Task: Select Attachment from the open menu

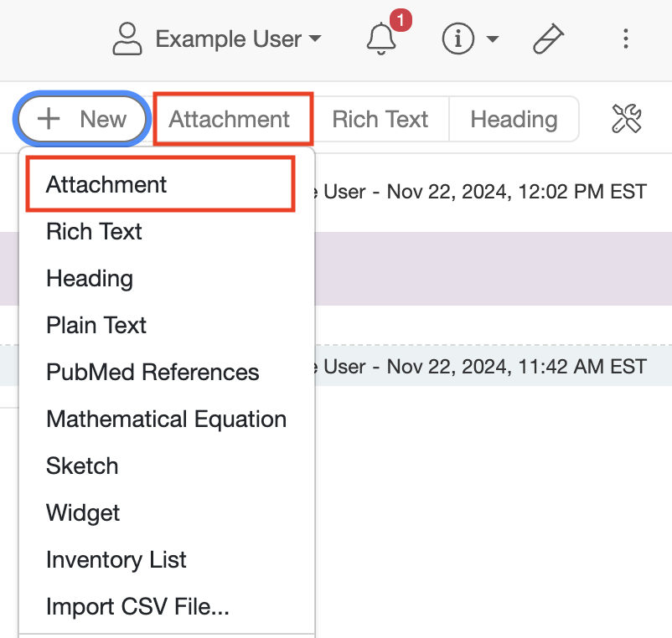Action: pos(105,184)
